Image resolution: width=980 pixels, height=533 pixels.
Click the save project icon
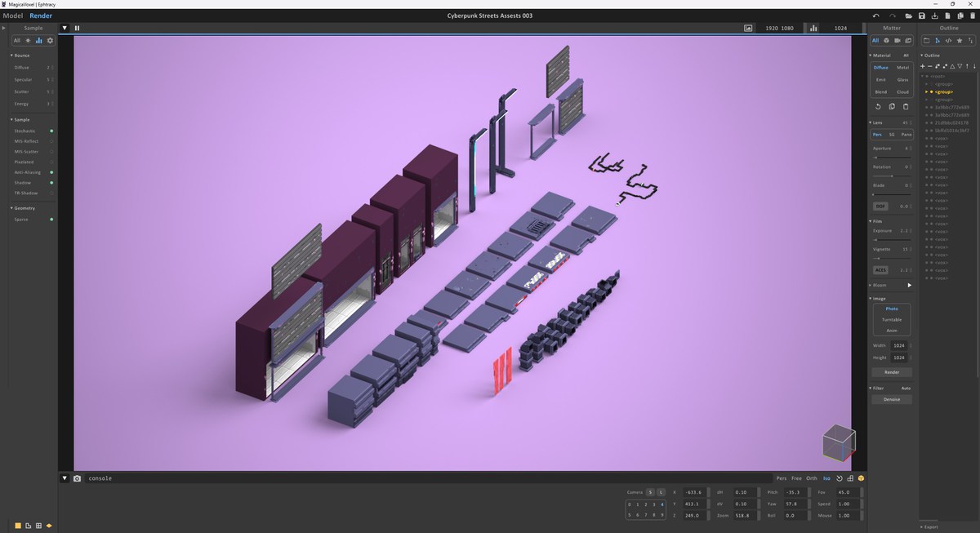(x=921, y=16)
